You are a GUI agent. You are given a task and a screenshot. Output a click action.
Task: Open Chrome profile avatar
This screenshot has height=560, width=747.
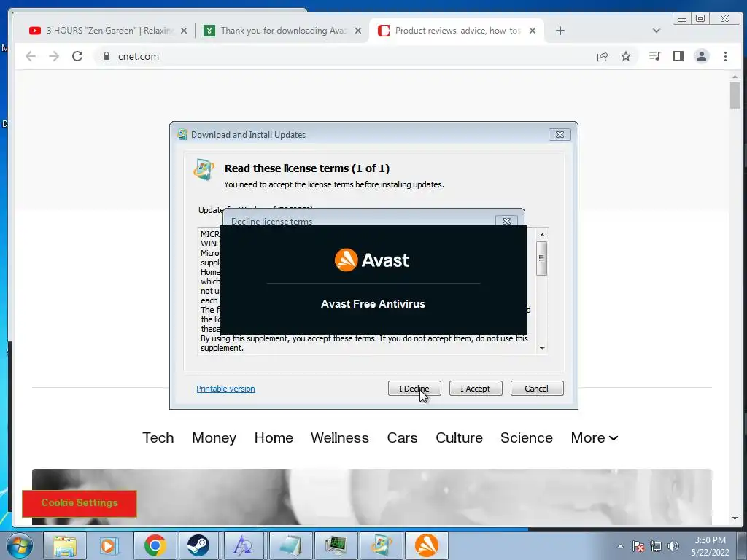point(702,56)
